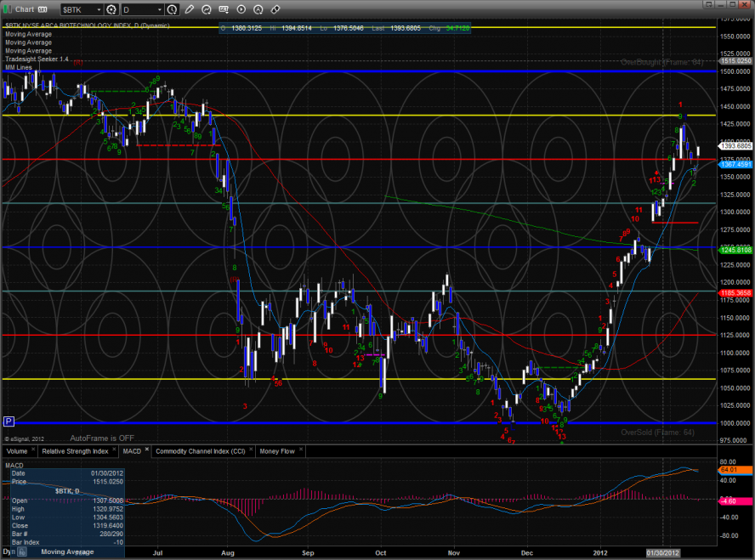The height and width of the screenshot is (560, 755).
Task: Click the red 1185.3658 moving average price tag
Action: pos(735,292)
